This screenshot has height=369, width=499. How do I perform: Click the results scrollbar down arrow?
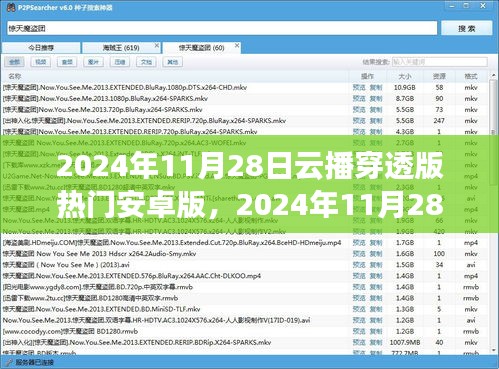point(494,351)
